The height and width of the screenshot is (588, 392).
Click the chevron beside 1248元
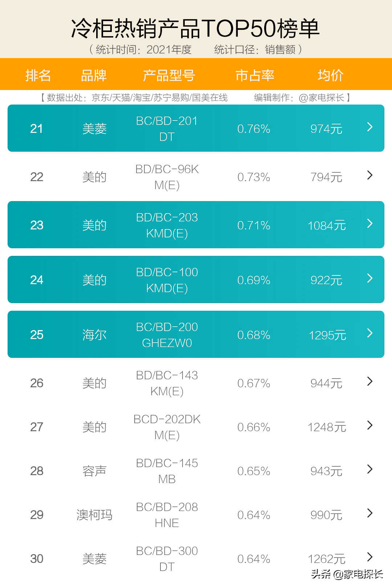(370, 425)
